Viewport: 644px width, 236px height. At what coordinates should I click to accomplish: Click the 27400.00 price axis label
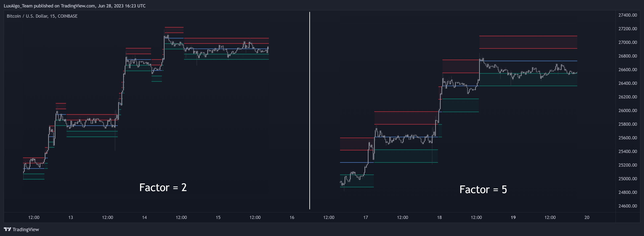tap(628, 15)
